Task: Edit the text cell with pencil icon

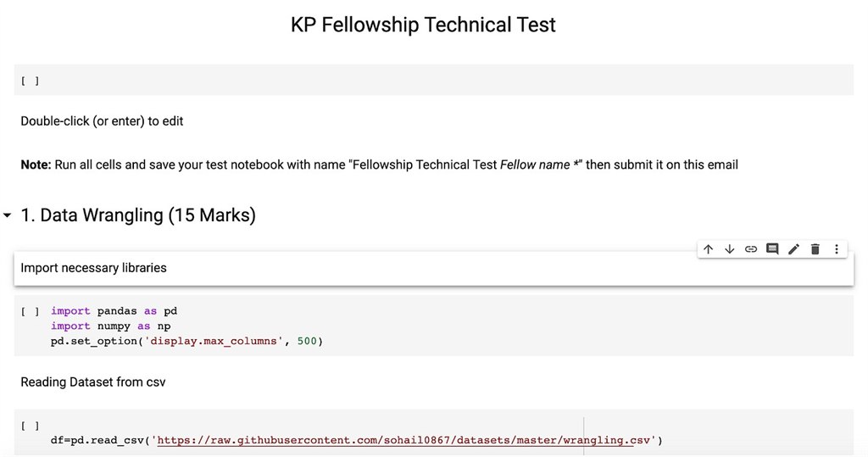Action: [x=793, y=249]
